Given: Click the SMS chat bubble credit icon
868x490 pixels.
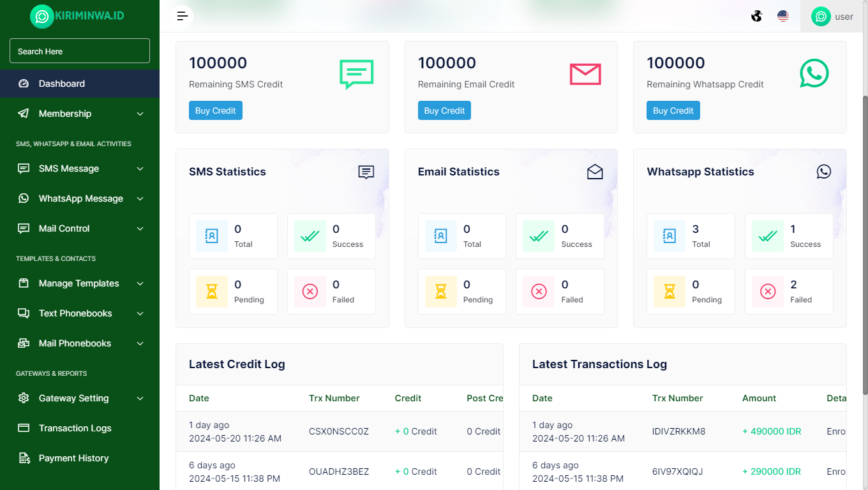Looking at the screenshot, I should pos(356,74).
